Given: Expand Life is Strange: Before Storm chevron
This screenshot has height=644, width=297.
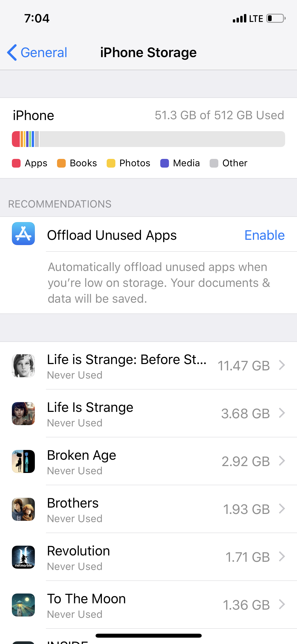Looking at the screenshot, I should 282,365.
